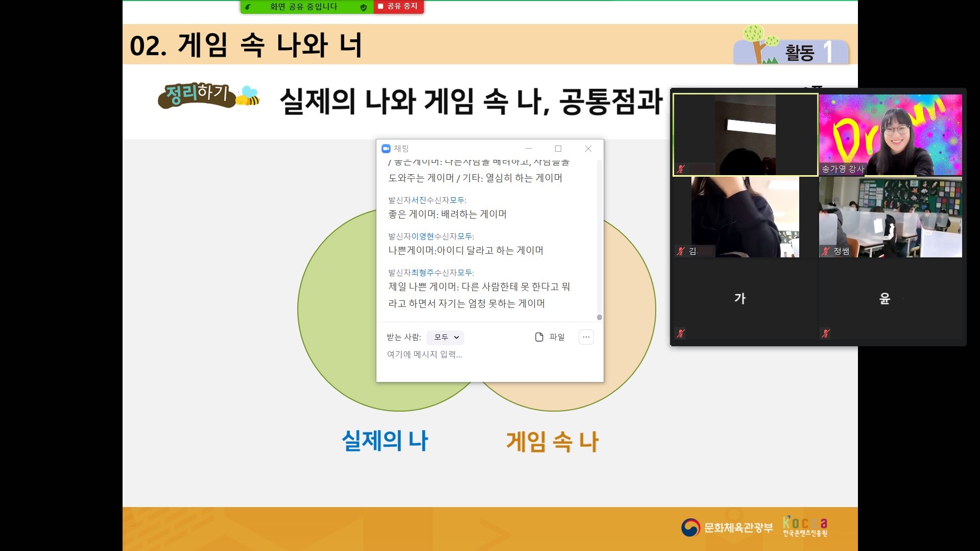Click the green connection icon left of 화면 공유 중입니다

248,7
